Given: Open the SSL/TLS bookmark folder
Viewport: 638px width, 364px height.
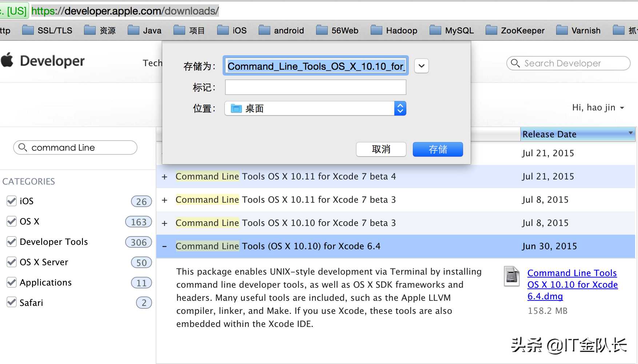Looking at the screenshot, I should coord(47,31).
